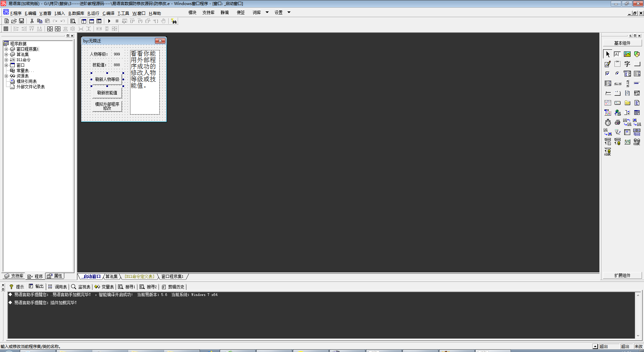Switch to the 属性 panel tab
The image size is (644, 352).
(x=55, y=276)
